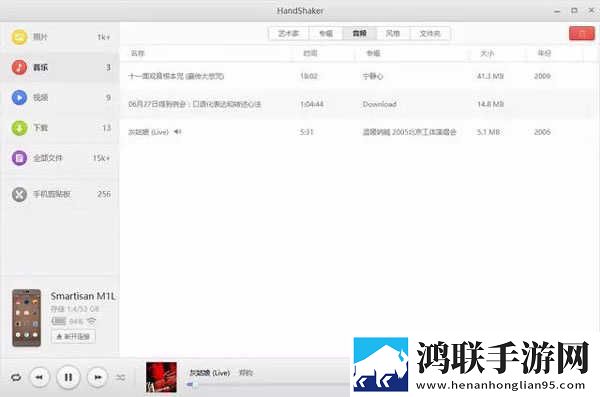Screen dimensions: 600x397
Task: Click the disconnect device button
Action: pos(73,337)
